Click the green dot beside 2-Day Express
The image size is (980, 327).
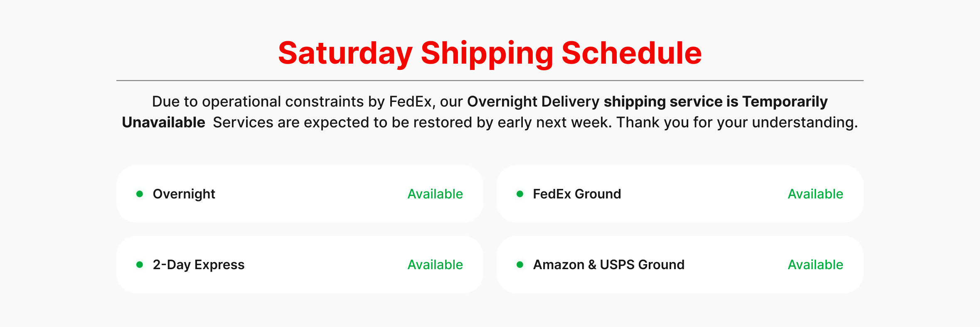[140, 265]
